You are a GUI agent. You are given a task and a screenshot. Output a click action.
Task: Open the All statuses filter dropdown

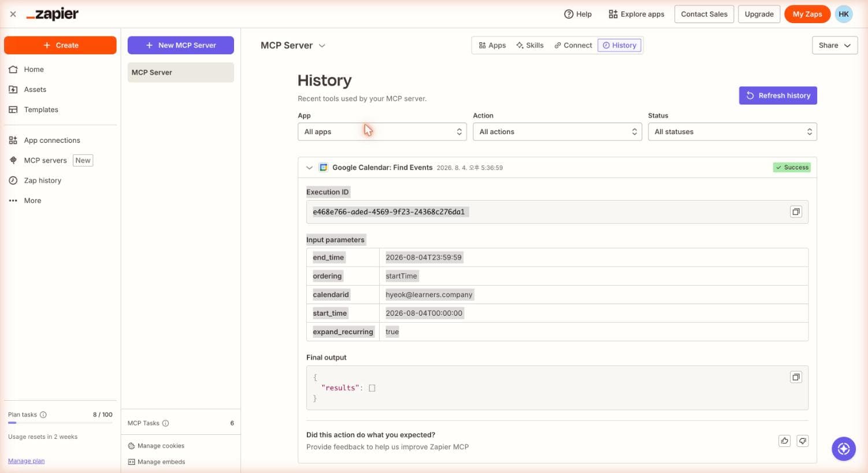(732, 132)
